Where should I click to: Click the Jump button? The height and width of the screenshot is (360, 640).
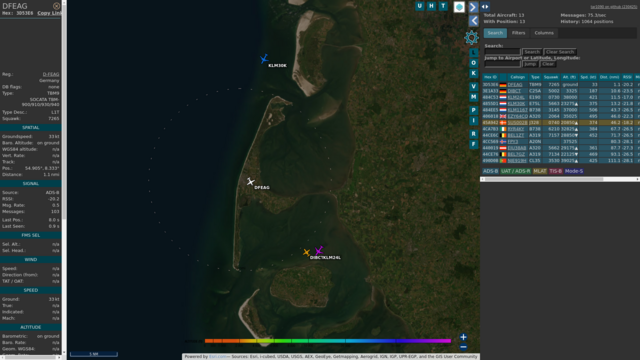(530, 64)
